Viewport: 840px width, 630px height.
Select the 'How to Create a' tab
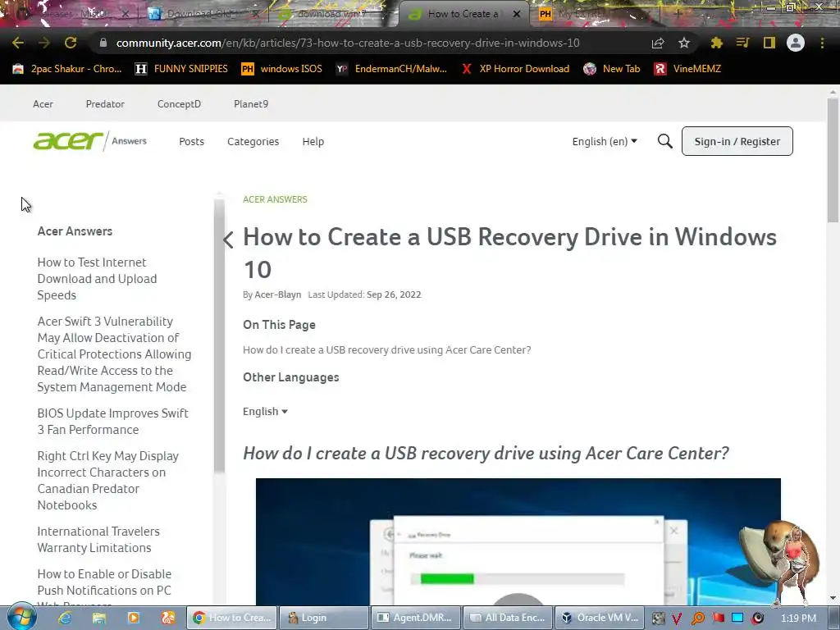(x=463, y=14)
